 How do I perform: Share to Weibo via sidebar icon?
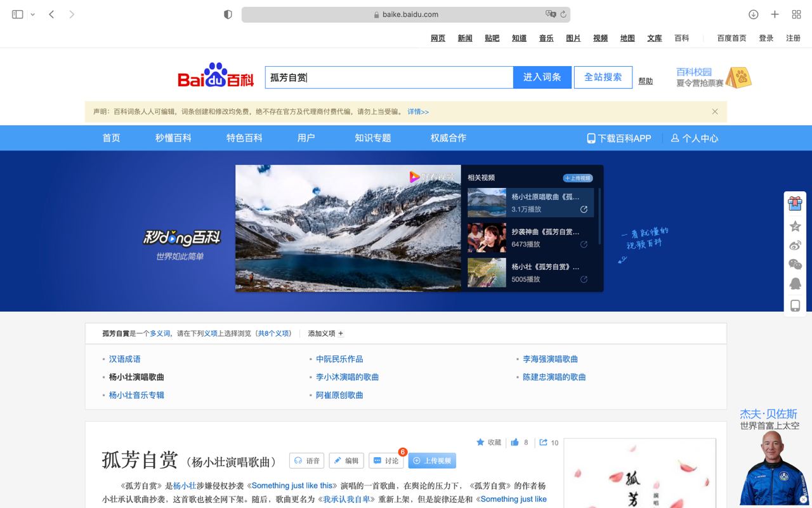[x=795, y=246]
